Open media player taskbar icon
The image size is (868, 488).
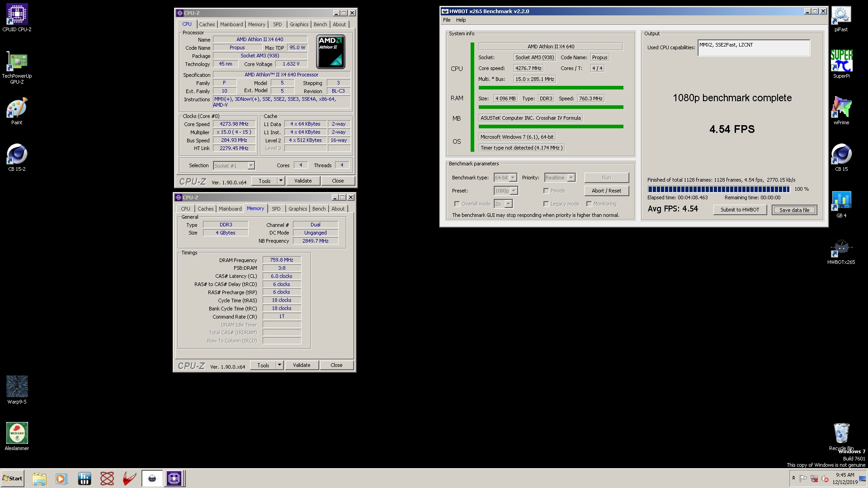[61, 479]
